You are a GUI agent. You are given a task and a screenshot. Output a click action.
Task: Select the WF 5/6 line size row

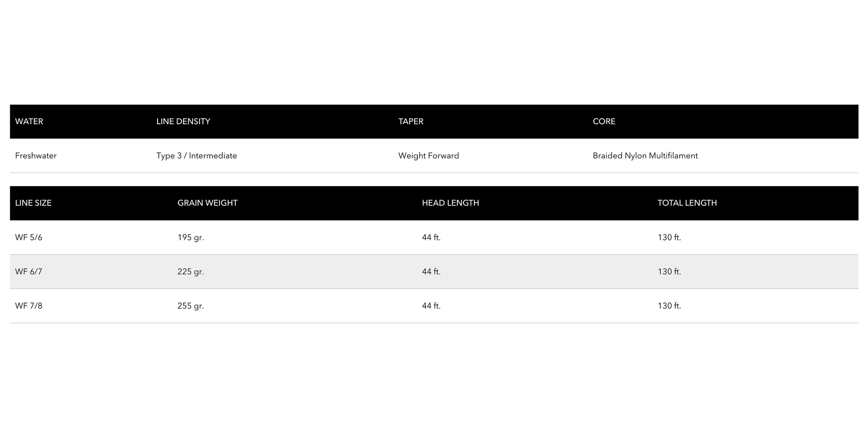(29, 237)
